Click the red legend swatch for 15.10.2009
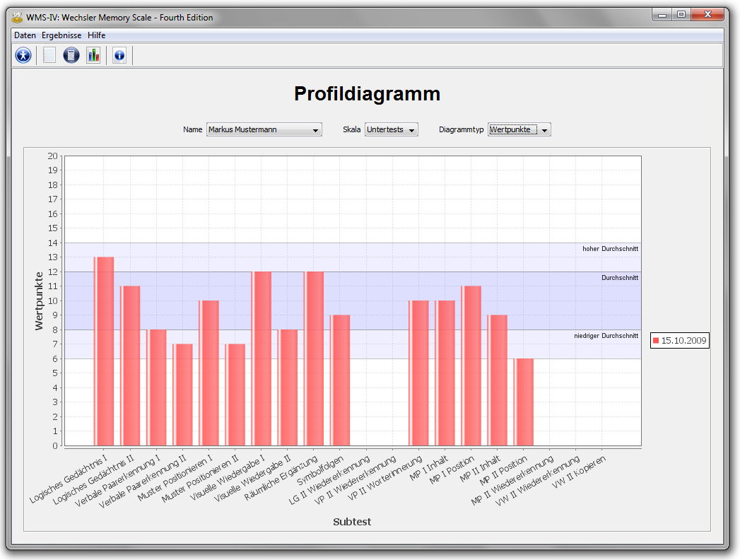This screenshot has height=560, width=740. 656,341
